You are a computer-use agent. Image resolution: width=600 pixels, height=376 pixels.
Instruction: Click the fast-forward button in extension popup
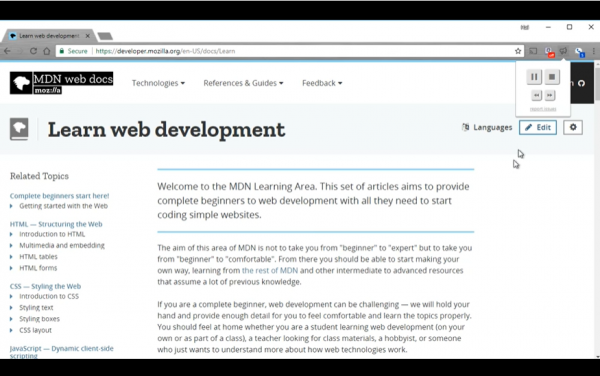point(550,95)
